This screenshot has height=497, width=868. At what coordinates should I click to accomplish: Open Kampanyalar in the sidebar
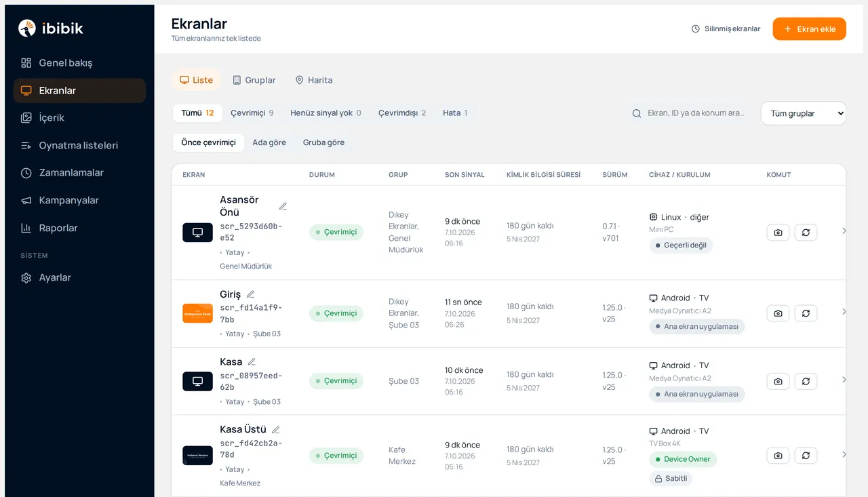point(79,201)
